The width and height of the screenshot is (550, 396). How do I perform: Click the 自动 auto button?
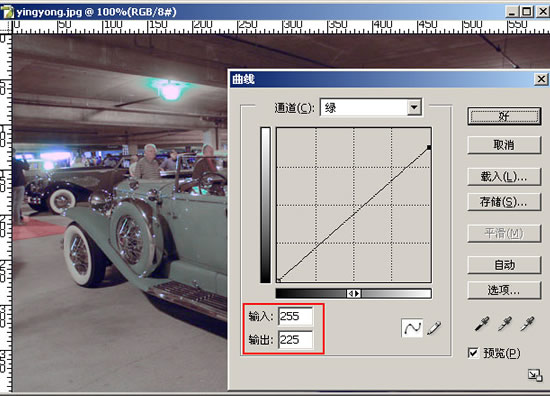[x=504, y=265]
